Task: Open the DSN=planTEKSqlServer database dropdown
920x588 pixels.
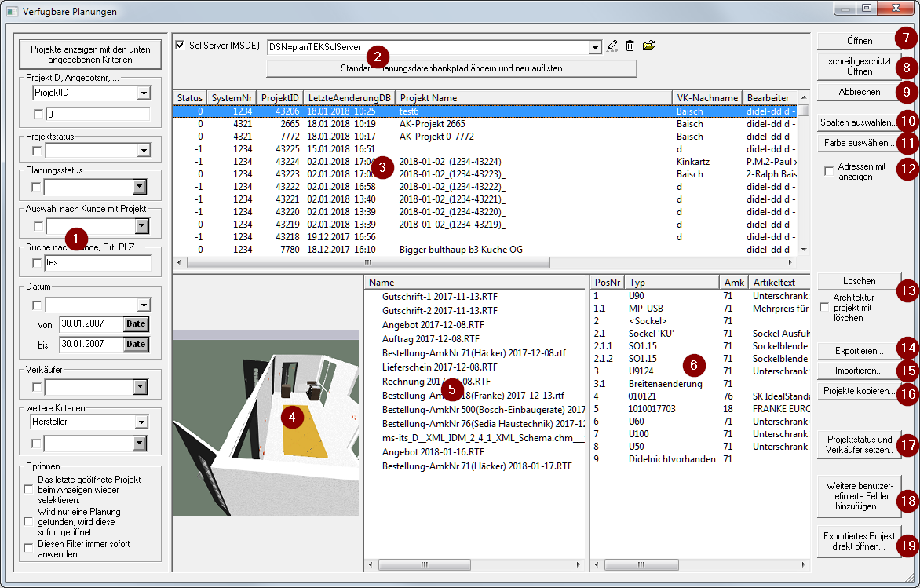Action: [594, 47]
